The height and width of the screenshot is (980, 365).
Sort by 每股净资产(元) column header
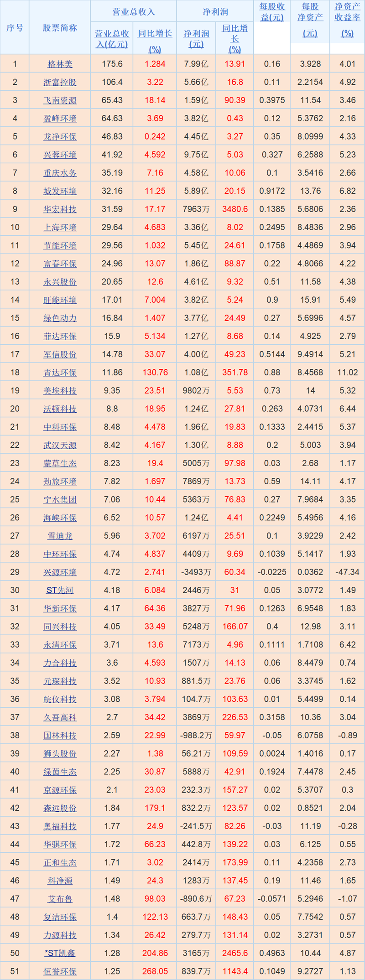[x=310, y=20]
